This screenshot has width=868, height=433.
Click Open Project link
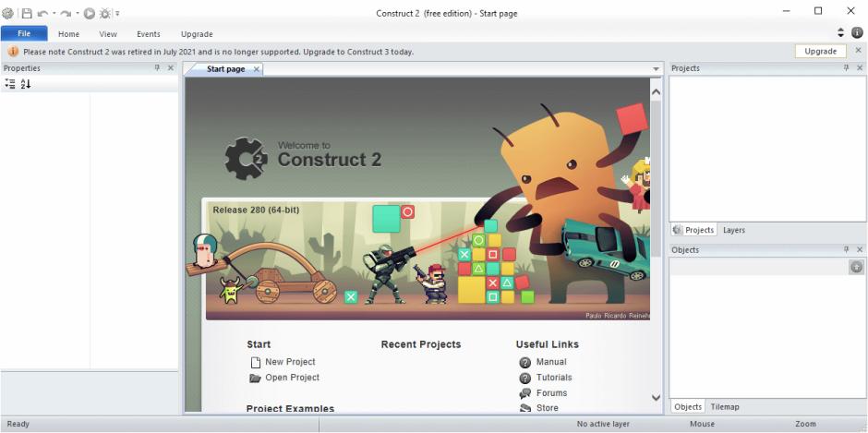[x=293, y=377]
